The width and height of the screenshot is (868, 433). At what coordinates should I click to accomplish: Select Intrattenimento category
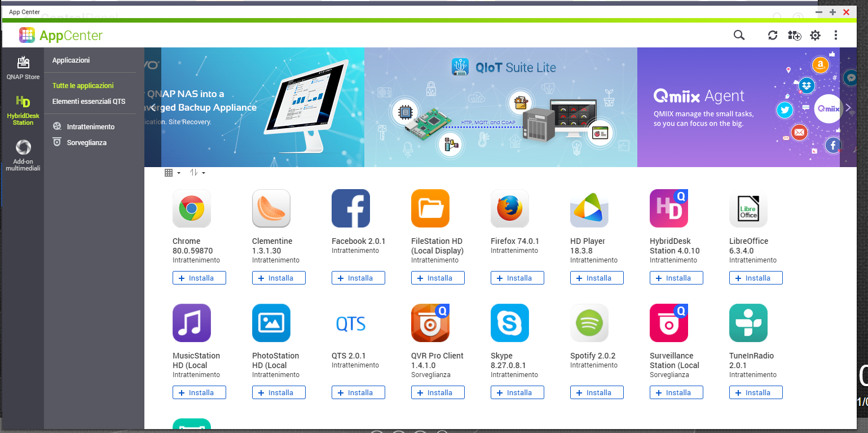(83, 126)
